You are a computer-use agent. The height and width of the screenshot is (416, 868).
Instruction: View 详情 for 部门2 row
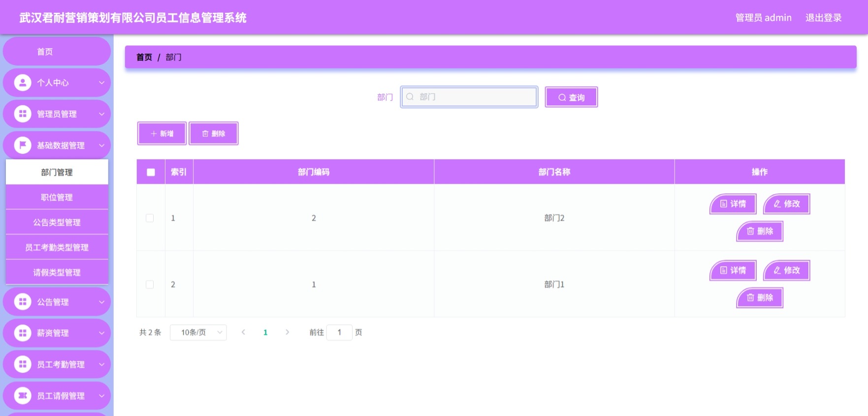(x=733, y=204)
